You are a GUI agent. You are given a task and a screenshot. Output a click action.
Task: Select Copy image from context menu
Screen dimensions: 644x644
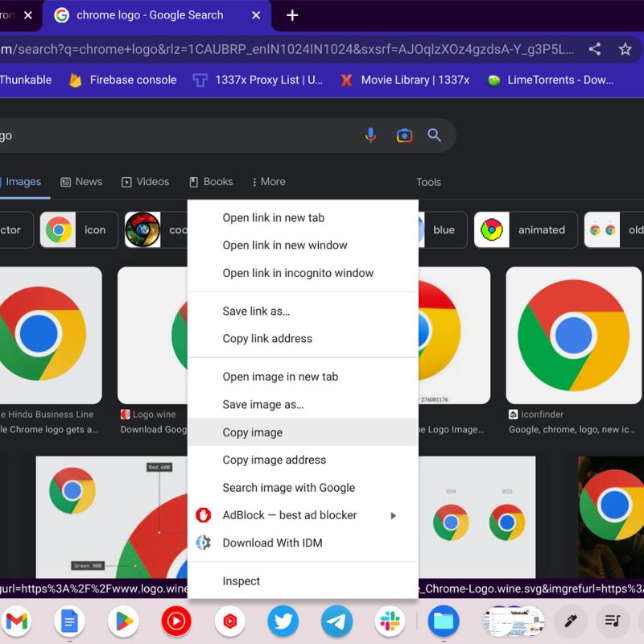pos(253,432)
